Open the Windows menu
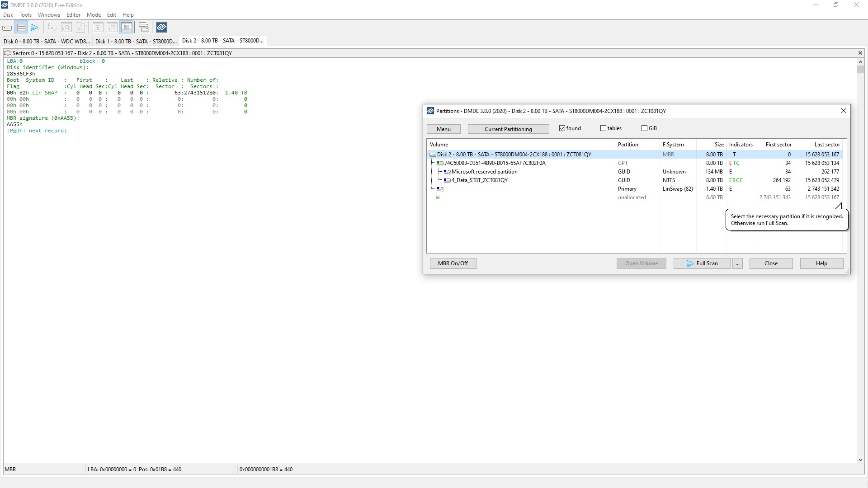 49,15
